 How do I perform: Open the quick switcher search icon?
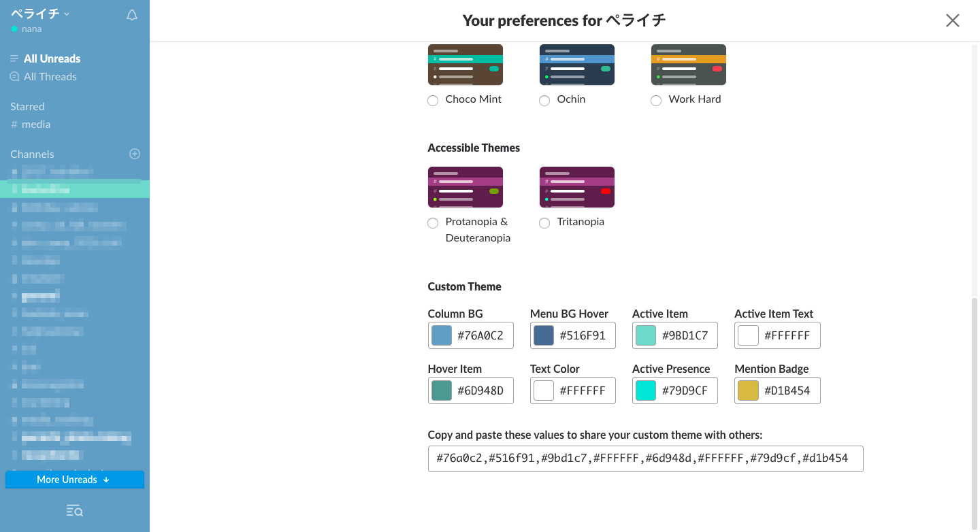click(75, 511)
